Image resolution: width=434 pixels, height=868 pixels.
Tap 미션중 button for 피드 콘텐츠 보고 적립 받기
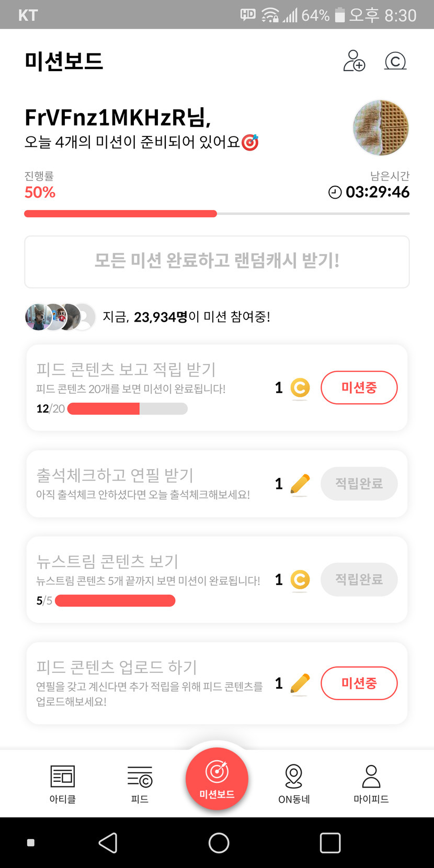point(359,387)
